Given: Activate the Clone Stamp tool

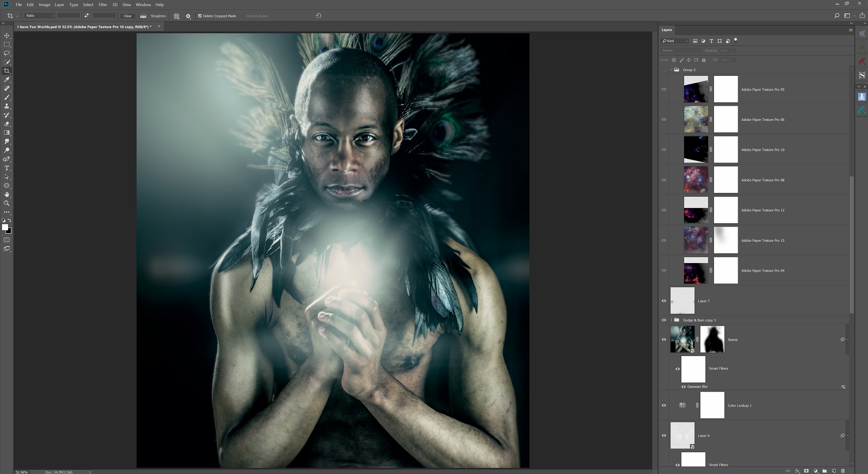Looking at the screenshot, I should 7,106.
